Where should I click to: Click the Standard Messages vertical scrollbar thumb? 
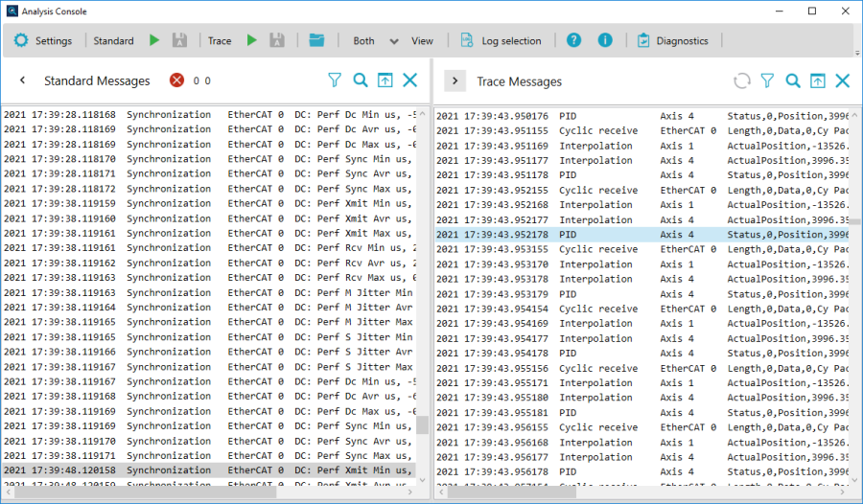click(422, 425)
